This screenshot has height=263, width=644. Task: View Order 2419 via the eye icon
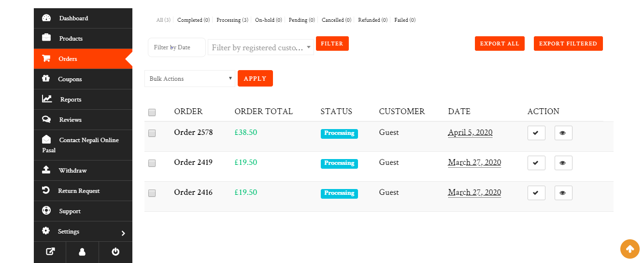[563, 163]
